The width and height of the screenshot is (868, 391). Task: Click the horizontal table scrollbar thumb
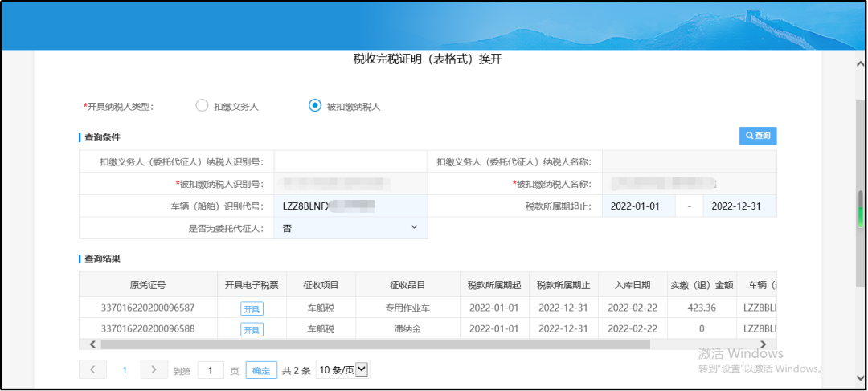(x=375, y=344)
